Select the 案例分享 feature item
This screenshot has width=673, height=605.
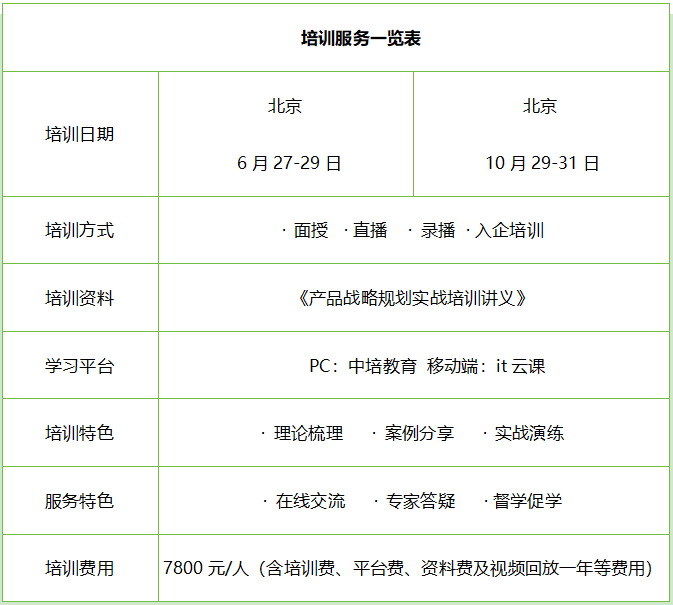point(418,433)
